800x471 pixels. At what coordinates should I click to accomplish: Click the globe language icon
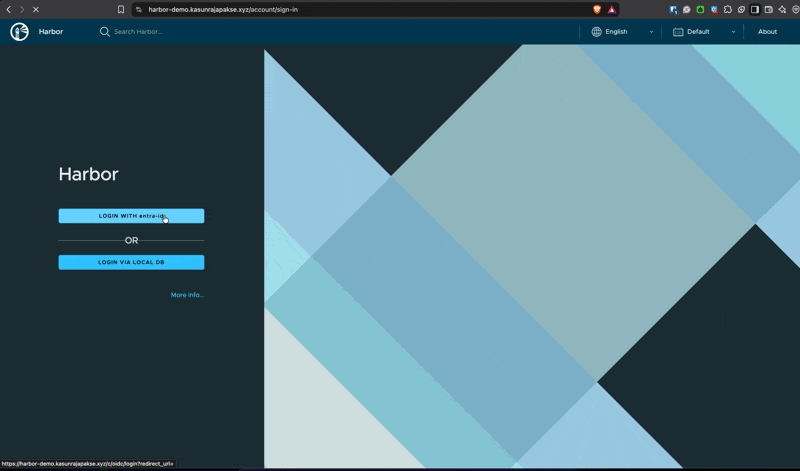(x=596, y=32)
